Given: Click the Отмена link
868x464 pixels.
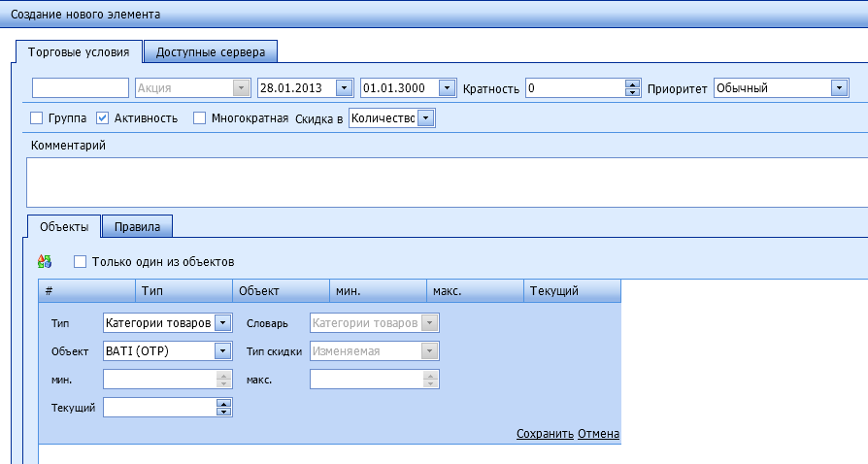Looking at the screenshot, I should coord(598,434).
